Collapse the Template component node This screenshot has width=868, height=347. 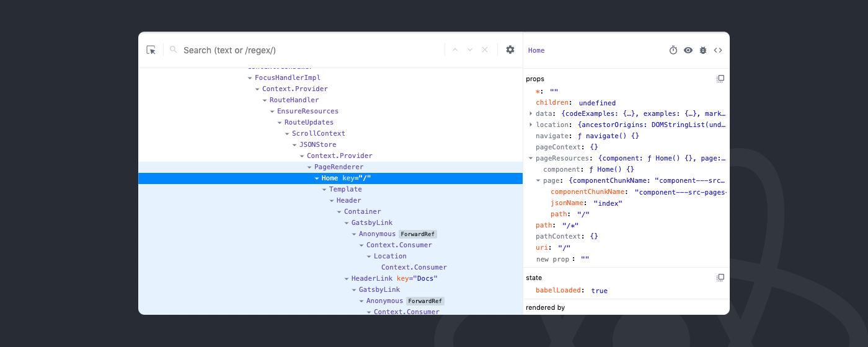tap(324, 190)
